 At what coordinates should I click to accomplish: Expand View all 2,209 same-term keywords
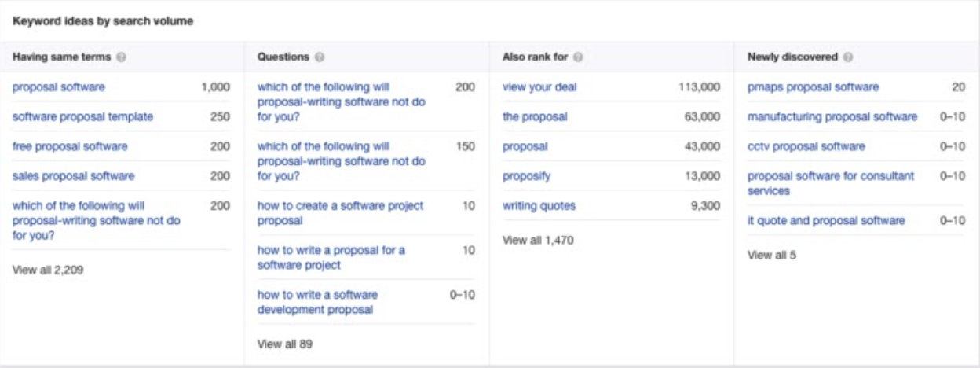tap(48, 270)
